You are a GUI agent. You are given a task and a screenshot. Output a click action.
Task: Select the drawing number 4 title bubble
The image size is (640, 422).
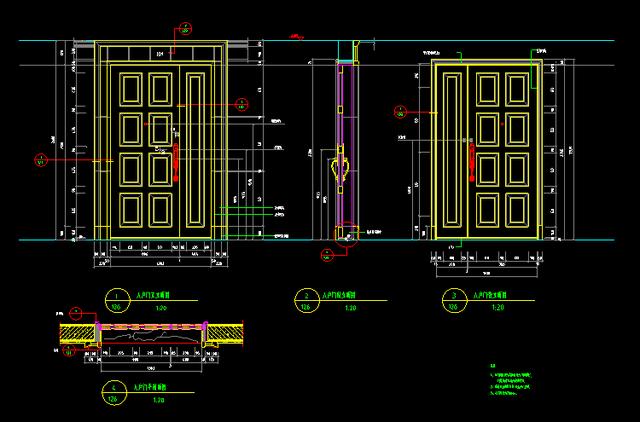114,393
